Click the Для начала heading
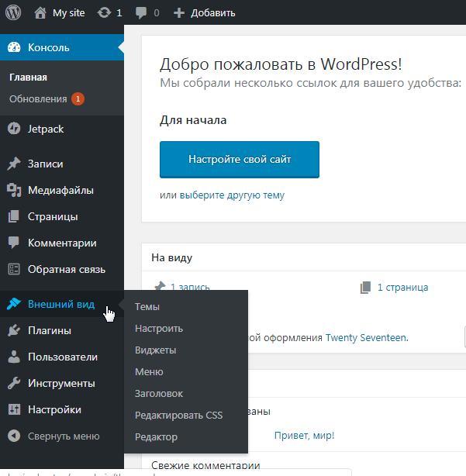This screenshot has height=476, width=466. (x=193, y=120)
